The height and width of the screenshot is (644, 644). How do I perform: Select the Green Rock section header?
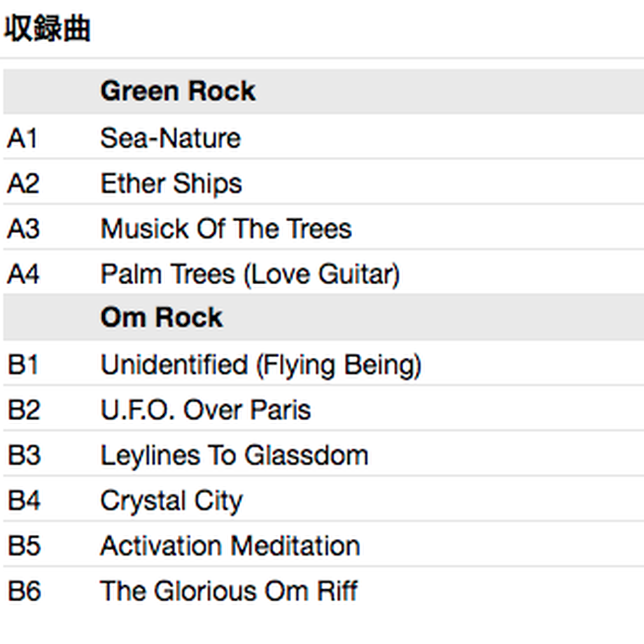(178, 91)
